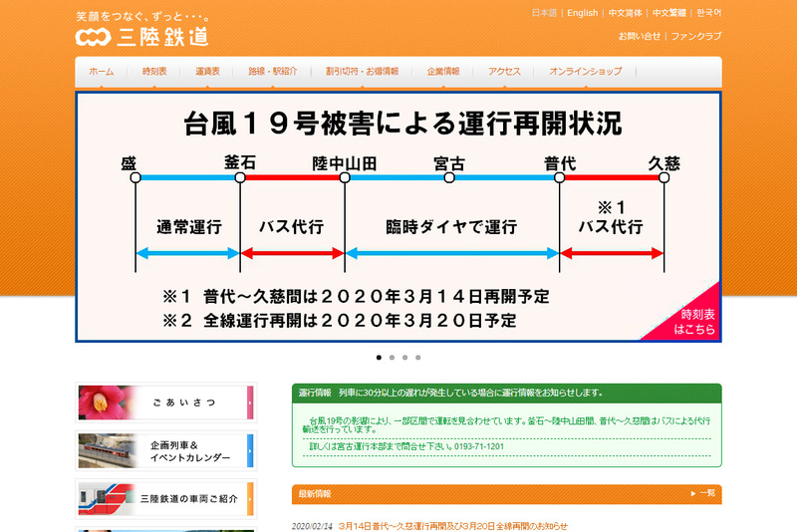Open the 路線・駅紹介 menu item
The image size is (797, 532).
tap(272, 72)
